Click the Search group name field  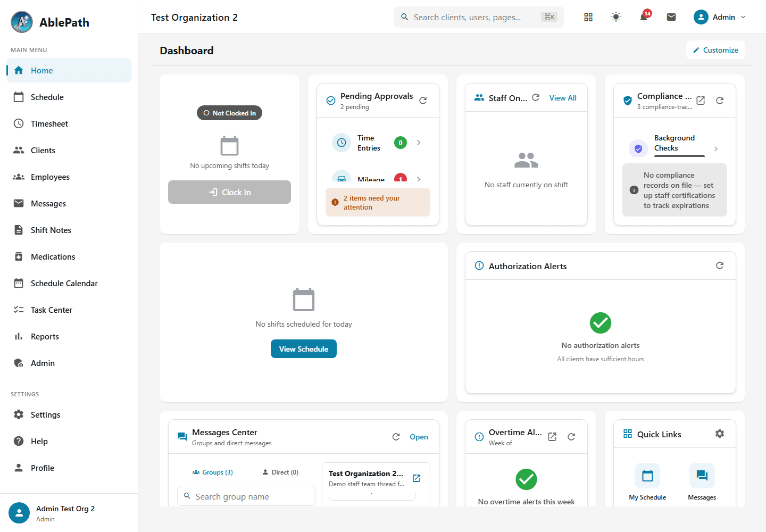point(246,496)
